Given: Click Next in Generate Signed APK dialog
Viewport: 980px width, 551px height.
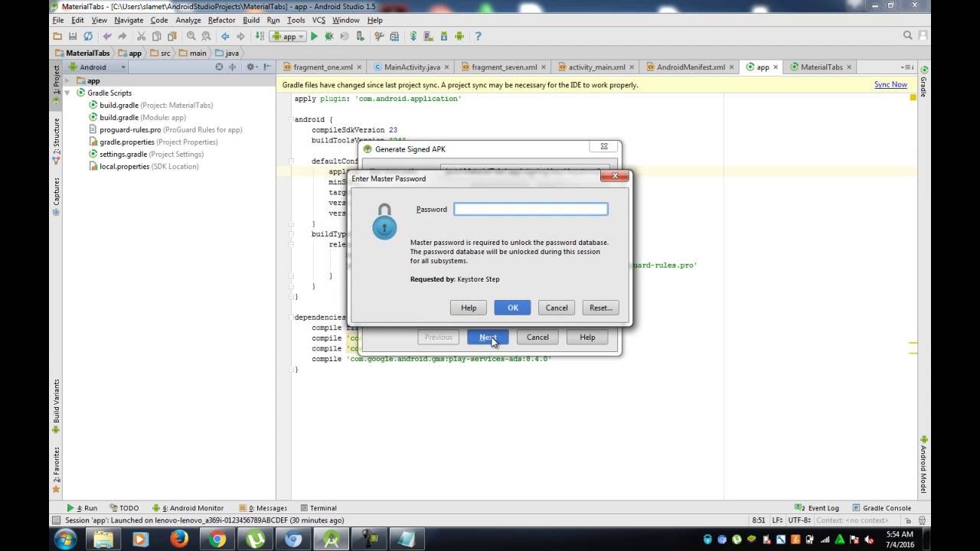Looking at the screenshot, I should click(x=488, y=337).
